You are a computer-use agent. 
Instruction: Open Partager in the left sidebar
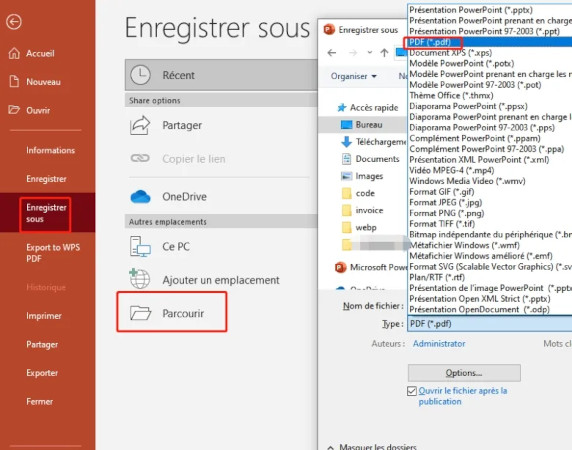point(42,344)
